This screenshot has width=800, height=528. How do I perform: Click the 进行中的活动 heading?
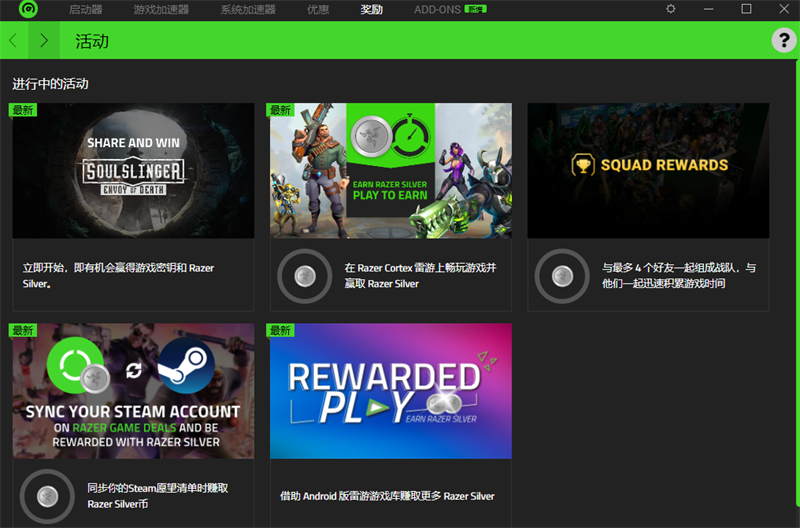[x=51, y=84]
